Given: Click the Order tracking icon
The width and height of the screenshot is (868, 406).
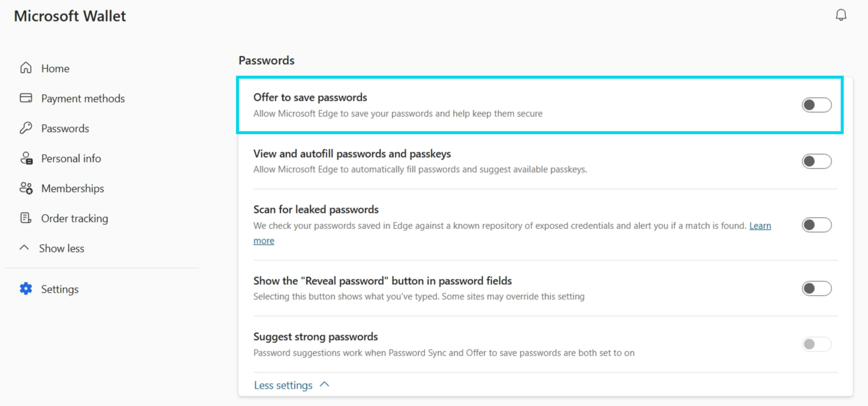Looking at the screenshot, I should [26, 218].
